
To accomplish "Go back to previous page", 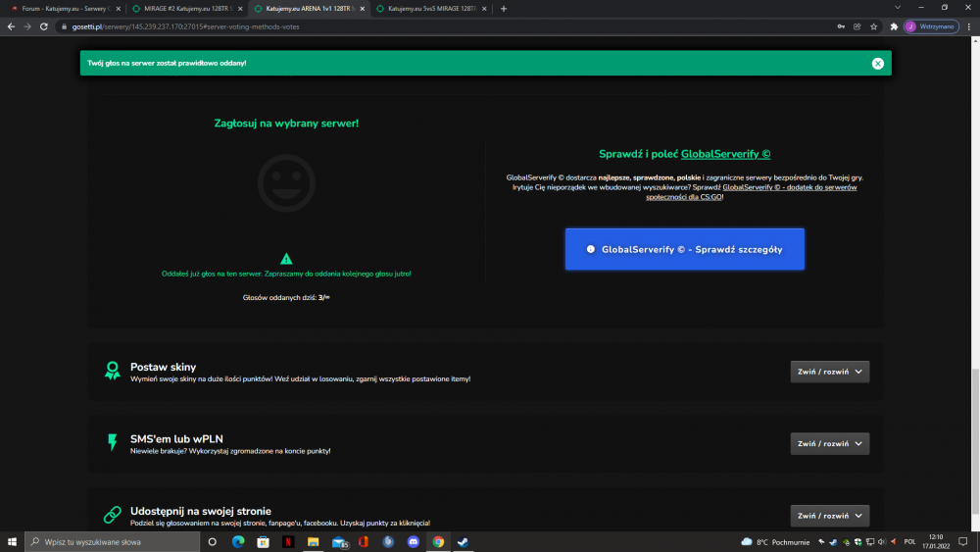I will coord(11,26).
